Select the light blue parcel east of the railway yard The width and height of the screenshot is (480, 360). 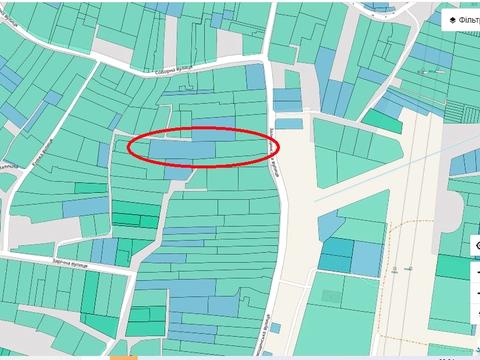coord(366,258)
